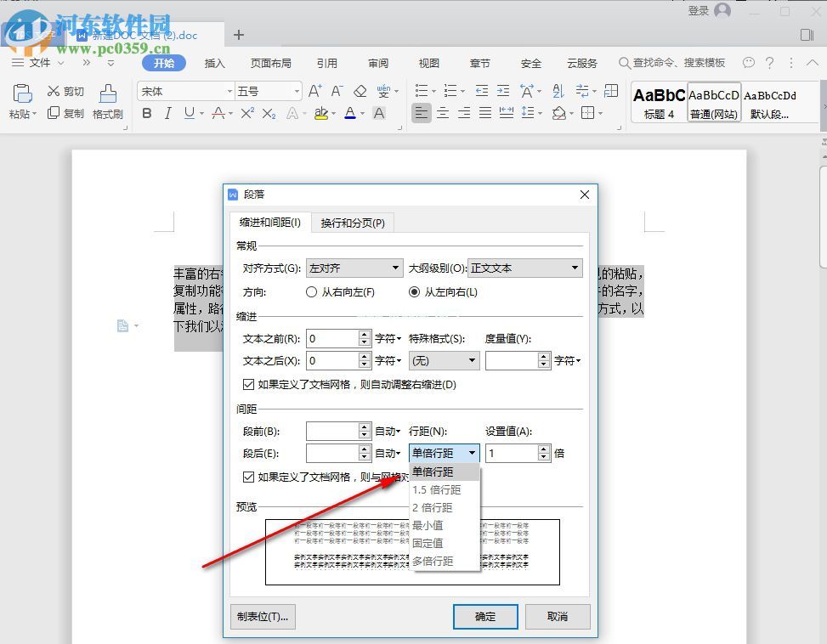Viewport: 827px width, 644px height.
Task: Apply bold formatting with the B icon
Action: [x=146, y=113]
